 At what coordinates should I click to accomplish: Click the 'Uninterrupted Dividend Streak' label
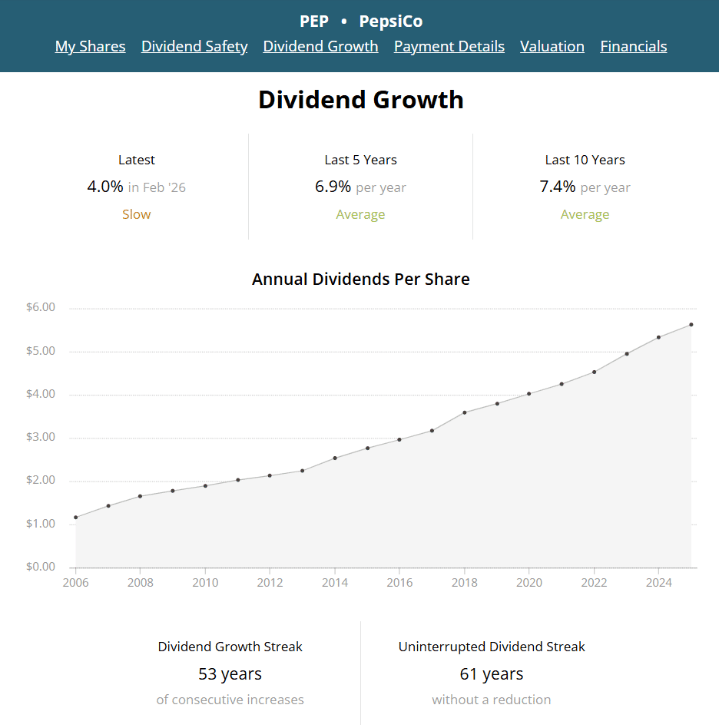[492, 647]
